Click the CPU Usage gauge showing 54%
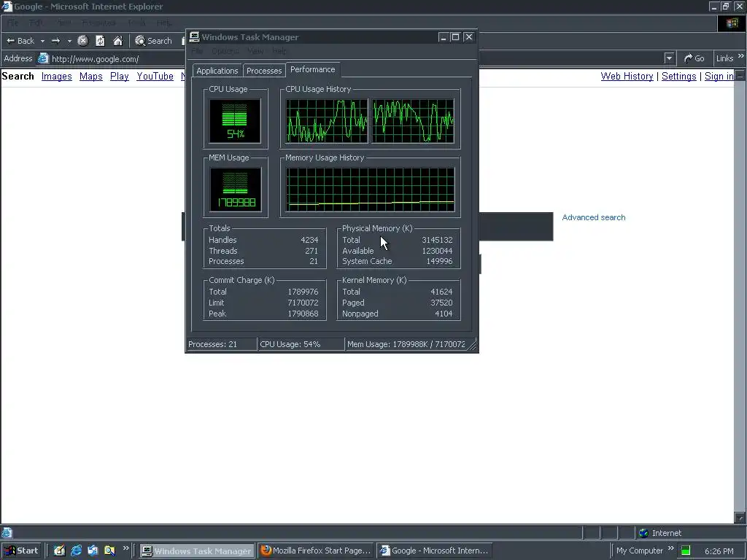 236,121
